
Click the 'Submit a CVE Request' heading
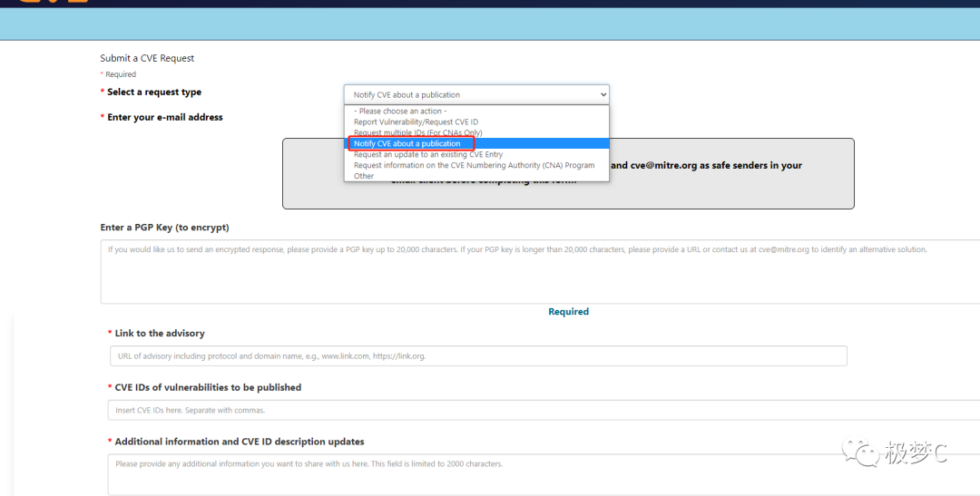147,58
